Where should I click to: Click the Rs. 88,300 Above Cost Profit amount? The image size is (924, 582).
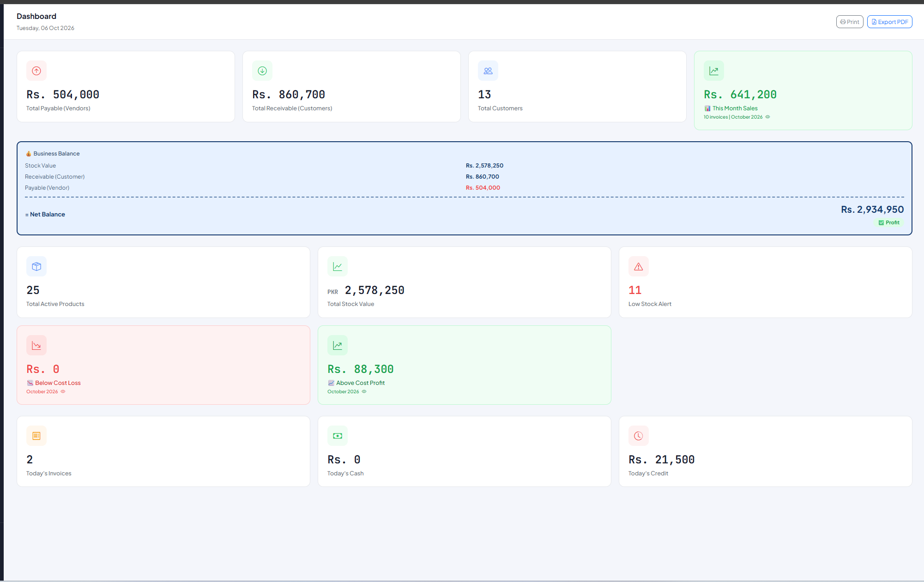tap(361, 369)
